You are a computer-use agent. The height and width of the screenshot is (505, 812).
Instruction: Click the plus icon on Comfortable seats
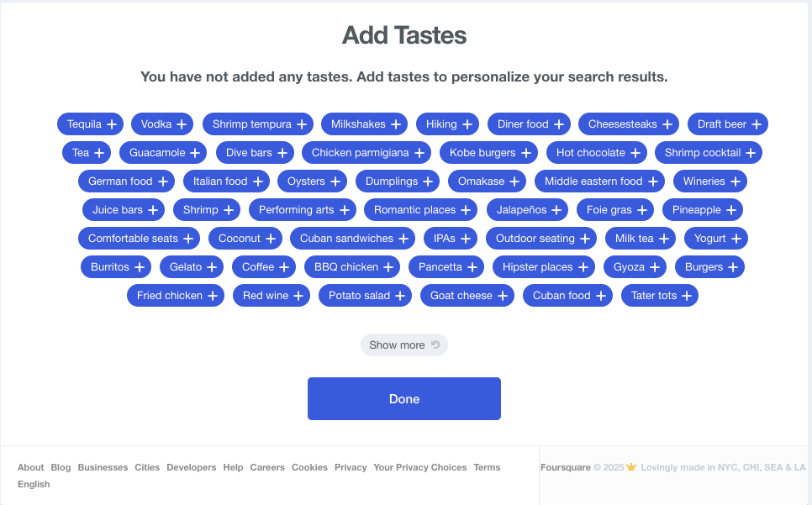coord(188,239)
